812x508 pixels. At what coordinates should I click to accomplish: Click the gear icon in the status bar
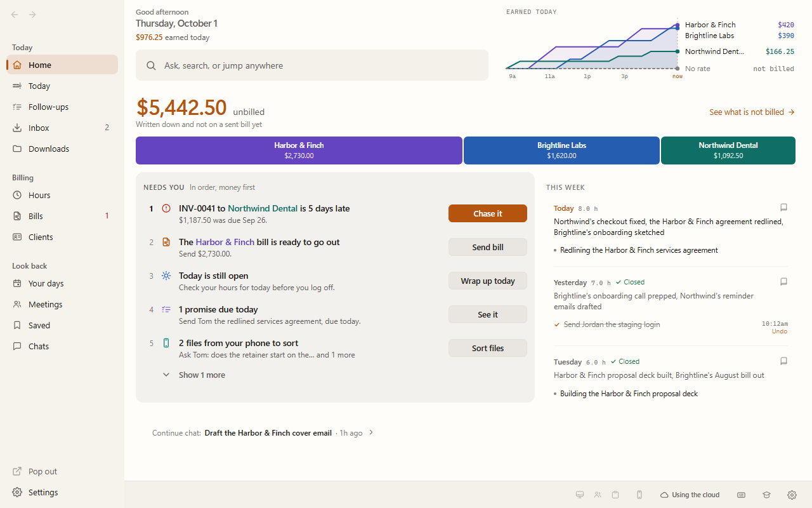pos(792,495)
